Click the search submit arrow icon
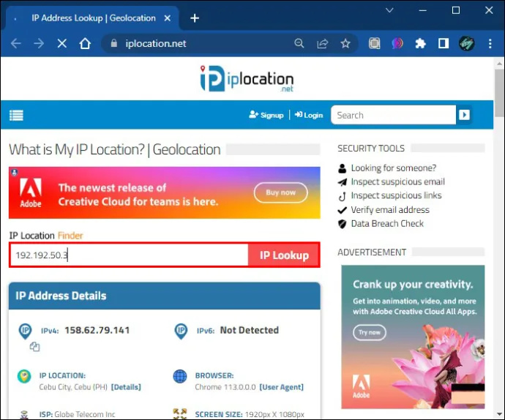This screenshot has width=505, height=420. pyautogui.click(x=464, y=115)
